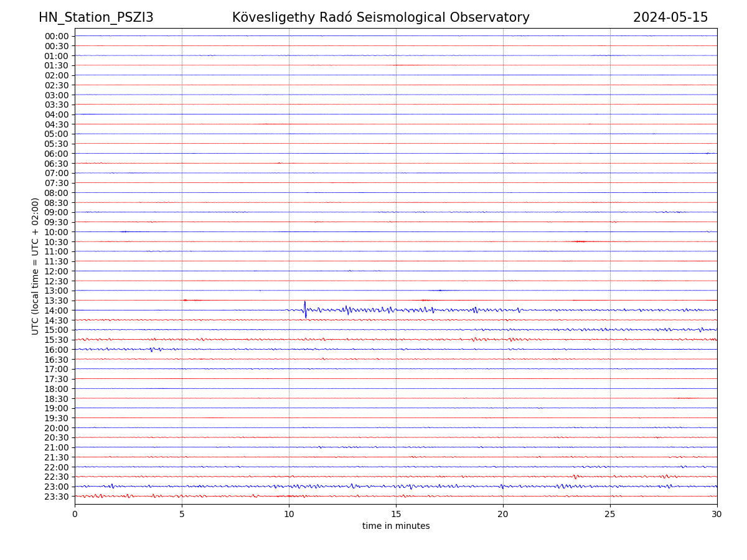Select the x-axis tick label 15
Screen dimensions: 747x560
pos(396,515)
